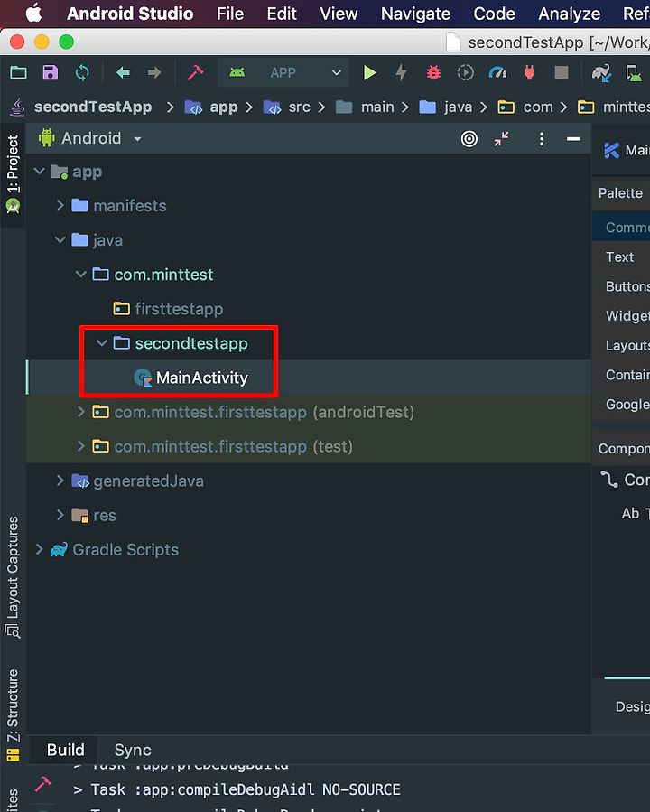Navigate forward with right arrow
The image size is (650, 812).
click(x=154, y=72)
